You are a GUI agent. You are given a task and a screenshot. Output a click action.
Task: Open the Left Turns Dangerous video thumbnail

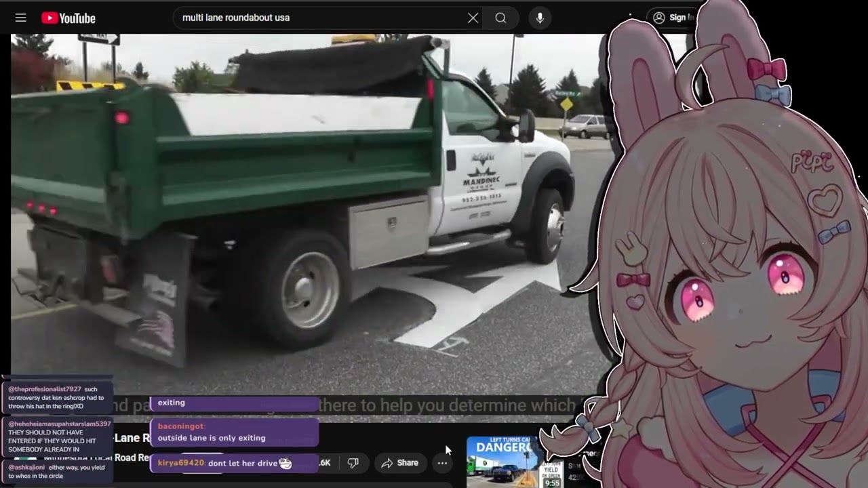tap(514, 462)
